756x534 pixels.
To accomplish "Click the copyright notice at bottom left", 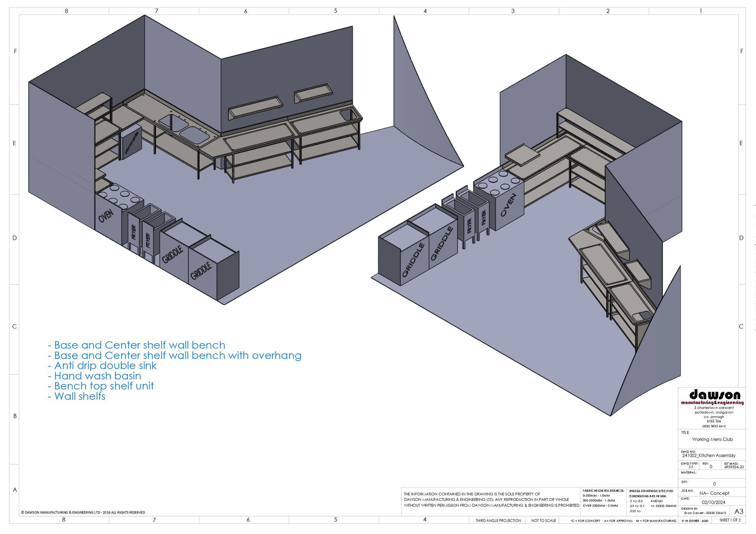I will pos(83,512).
